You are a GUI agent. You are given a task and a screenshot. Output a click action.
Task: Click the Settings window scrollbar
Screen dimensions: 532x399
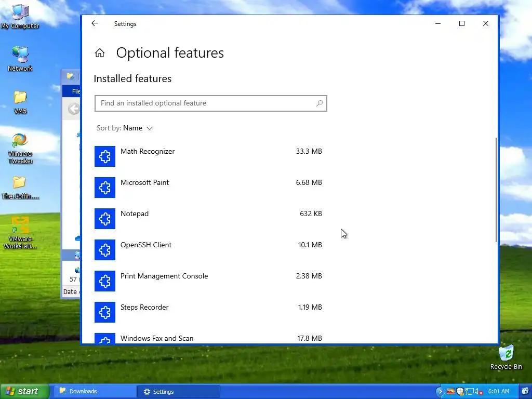[496, 190]
